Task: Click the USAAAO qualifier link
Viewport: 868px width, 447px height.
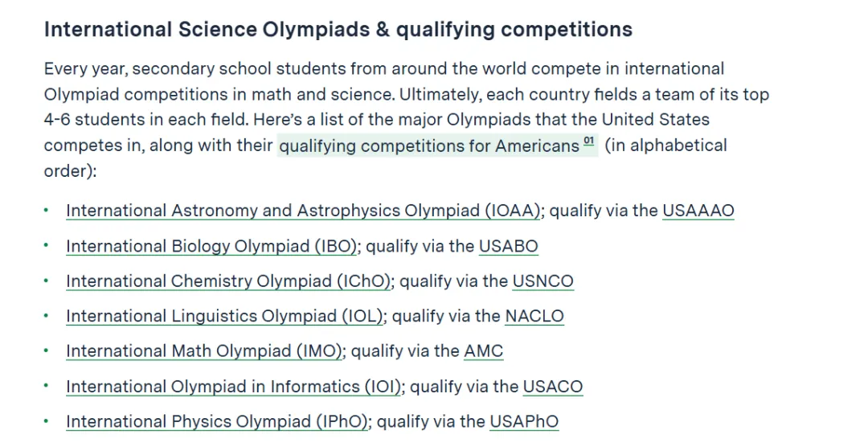Action: (698, 211)
